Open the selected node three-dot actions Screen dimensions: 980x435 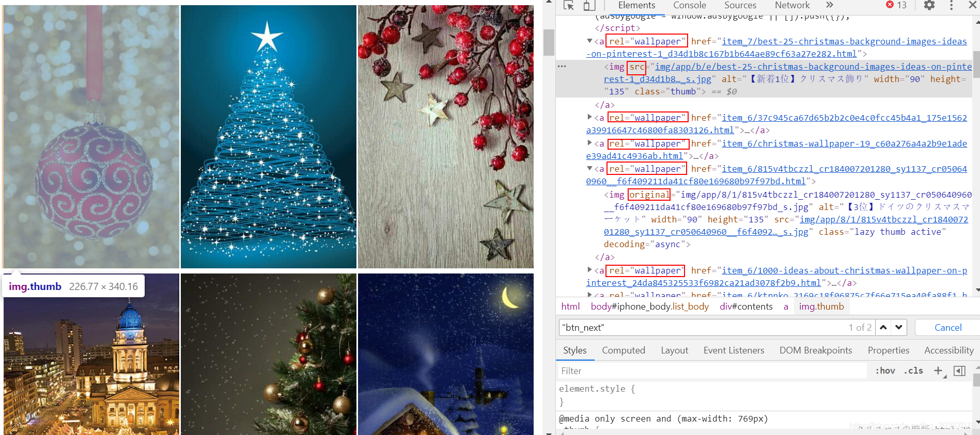[562, 66]
